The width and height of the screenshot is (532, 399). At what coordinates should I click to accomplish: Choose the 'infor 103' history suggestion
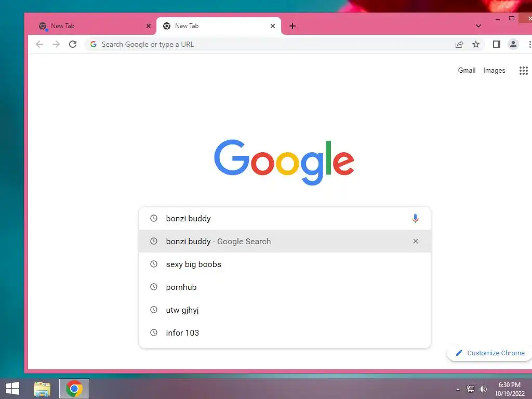pos(285,332)
